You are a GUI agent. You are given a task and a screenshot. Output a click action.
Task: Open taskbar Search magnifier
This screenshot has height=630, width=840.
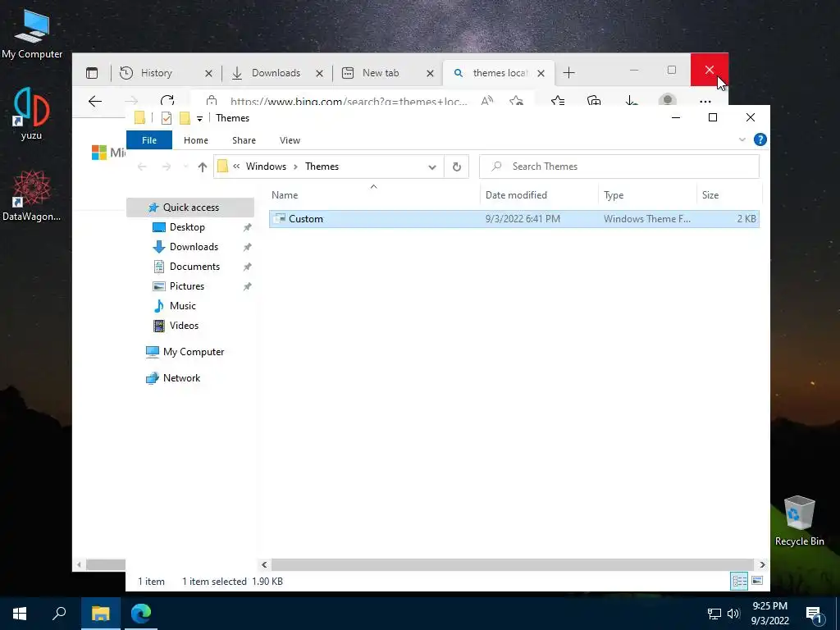(x=59, y=614)
